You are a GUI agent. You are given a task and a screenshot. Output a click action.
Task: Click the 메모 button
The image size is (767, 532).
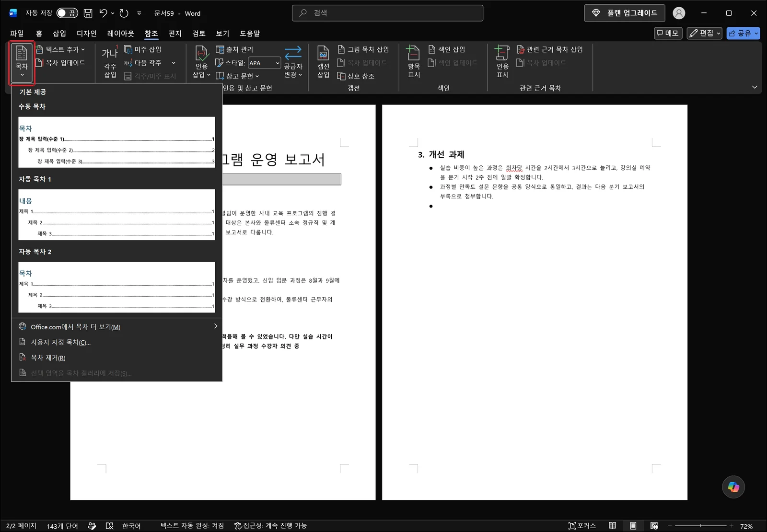(668, 33)
